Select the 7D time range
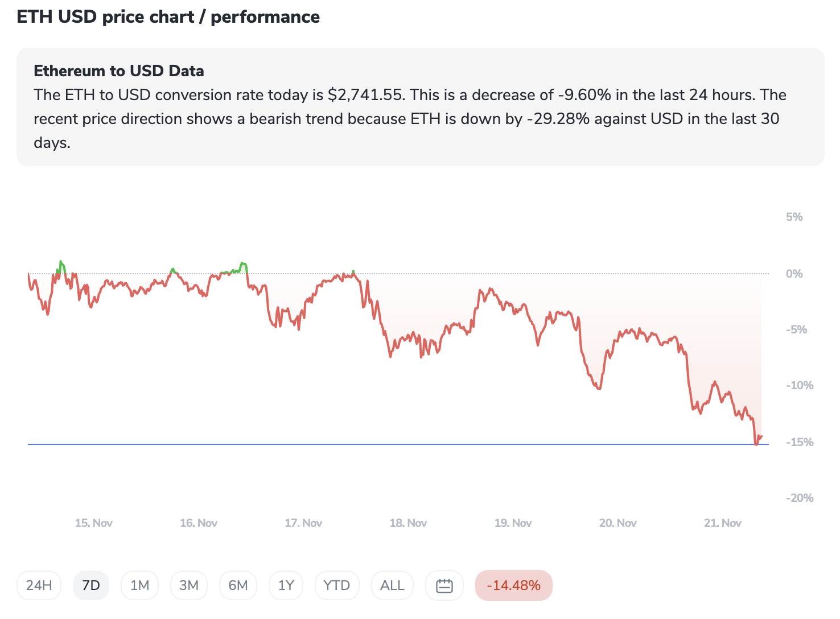840x619 pixels. (x=91, y=585)
